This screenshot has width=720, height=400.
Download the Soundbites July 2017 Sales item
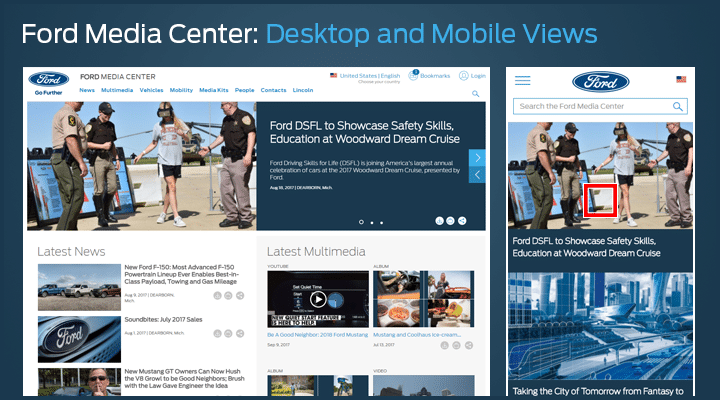click(x=218, y=333)
